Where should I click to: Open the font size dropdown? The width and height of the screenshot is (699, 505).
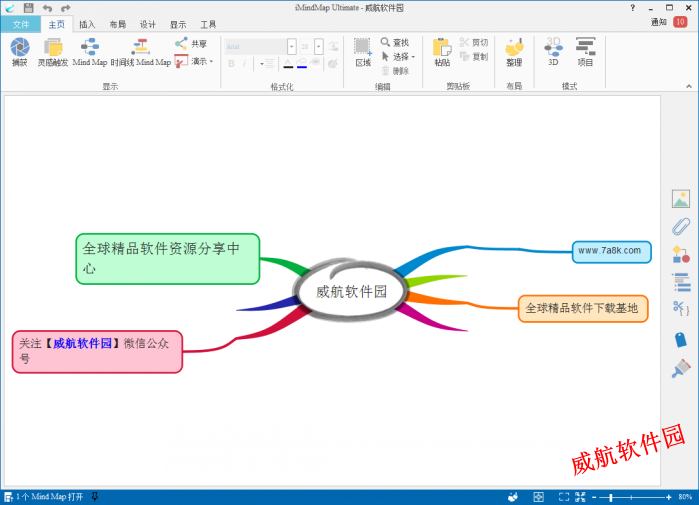coord(318,46)
